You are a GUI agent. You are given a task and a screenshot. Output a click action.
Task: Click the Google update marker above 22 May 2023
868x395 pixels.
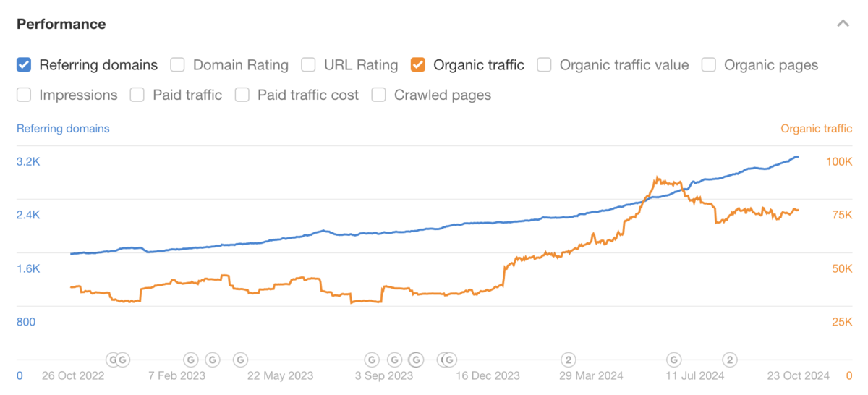coord(240,359)
